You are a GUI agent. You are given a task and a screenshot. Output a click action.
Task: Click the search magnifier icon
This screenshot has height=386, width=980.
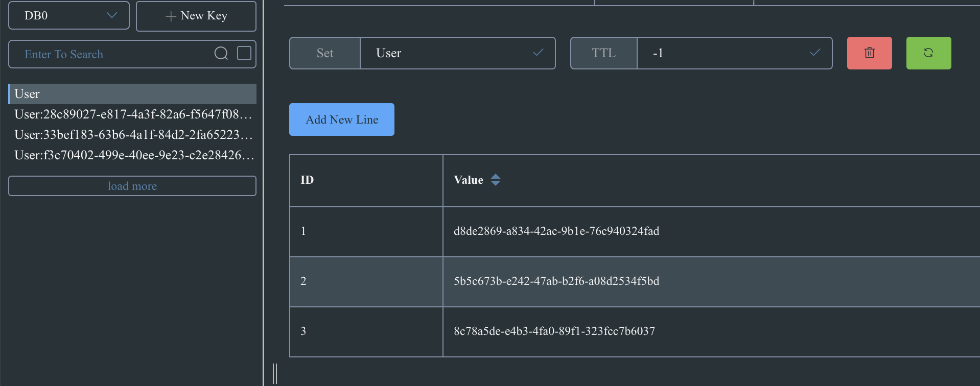[x=221, y=54]
